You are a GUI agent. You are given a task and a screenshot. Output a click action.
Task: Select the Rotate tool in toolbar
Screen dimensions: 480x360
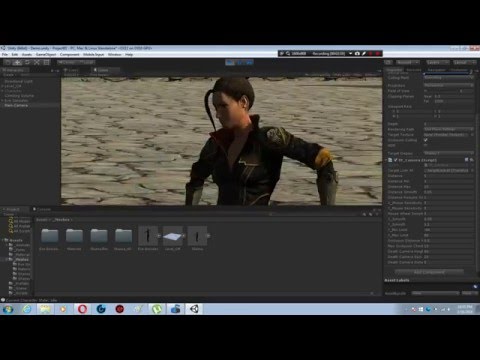pyautogui.click(x=27, y=62)
